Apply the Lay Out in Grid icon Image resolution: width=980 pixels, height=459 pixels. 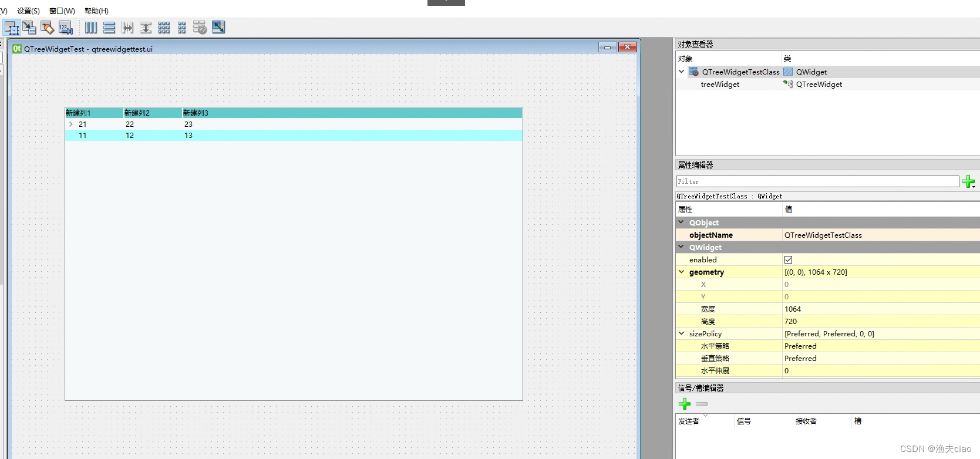[164, 28]
